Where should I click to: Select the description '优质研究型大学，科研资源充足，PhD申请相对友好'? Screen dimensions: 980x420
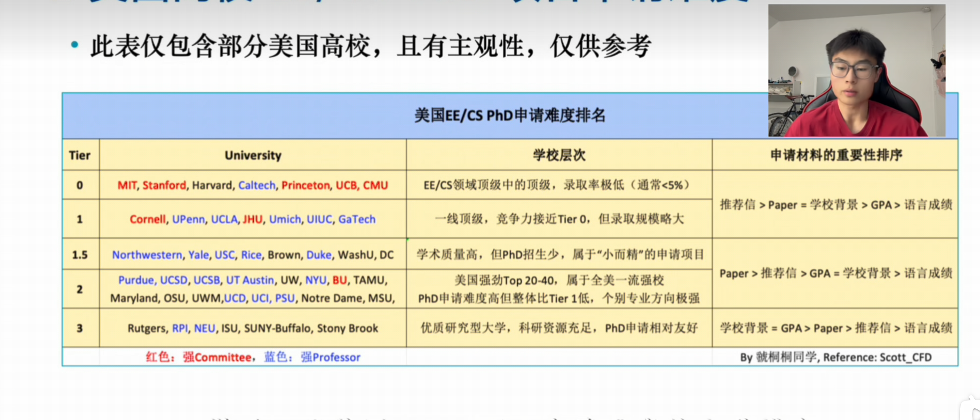coord(559,328)
